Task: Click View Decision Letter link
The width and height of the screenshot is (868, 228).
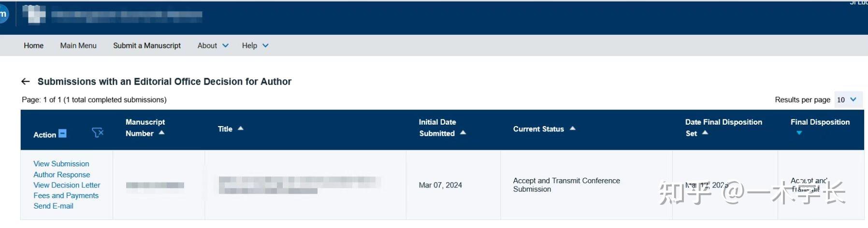Action: [x=67, y=185]
